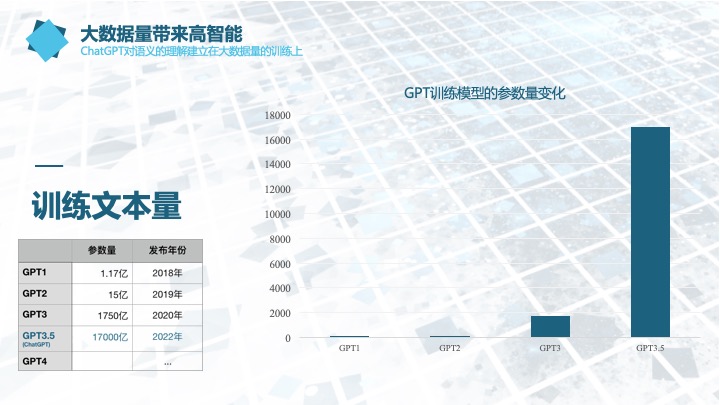Click the '发布年份' table header
This screenshot has height=405, width=720.
pos(168,250)
